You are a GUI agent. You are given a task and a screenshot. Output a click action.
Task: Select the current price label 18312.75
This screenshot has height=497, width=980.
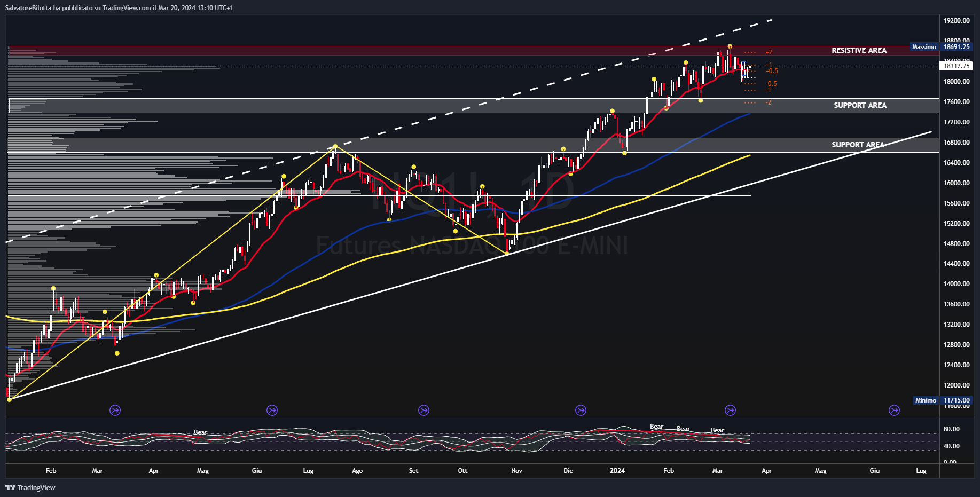(x=957, y=66)
